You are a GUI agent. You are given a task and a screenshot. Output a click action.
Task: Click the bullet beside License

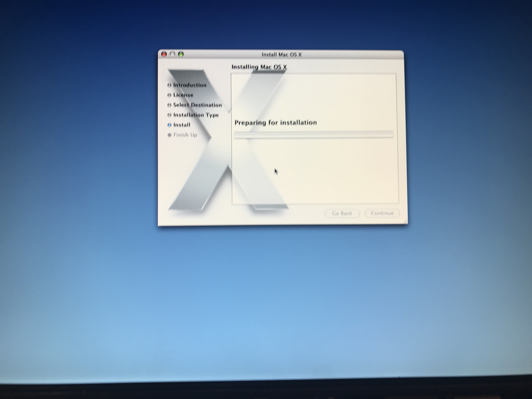click(169, 95)
